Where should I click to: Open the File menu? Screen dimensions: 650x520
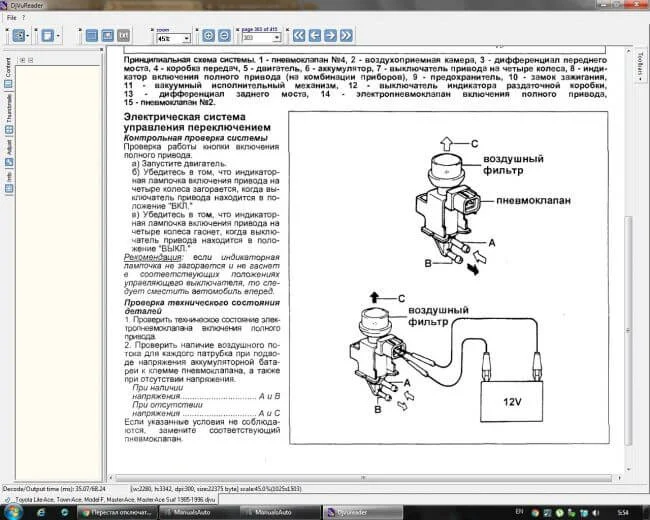pyautogui.click(x=11, y=18)
